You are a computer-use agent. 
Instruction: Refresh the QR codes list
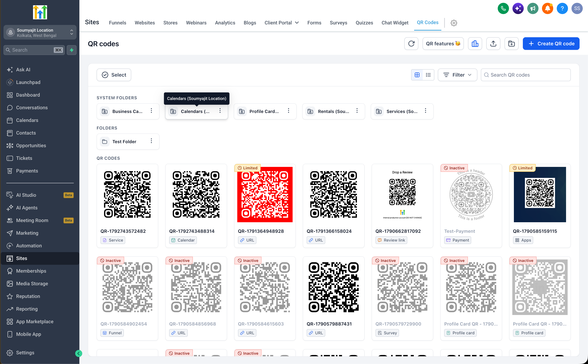coord(411,44)
